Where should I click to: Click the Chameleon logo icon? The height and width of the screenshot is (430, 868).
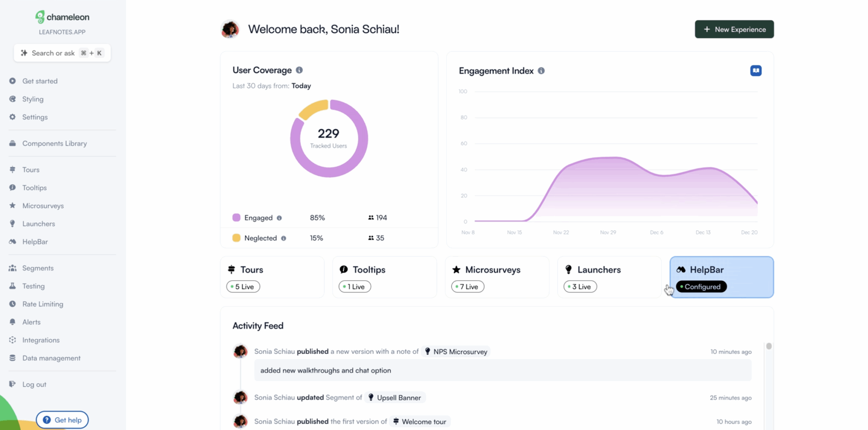click(40, 17)
